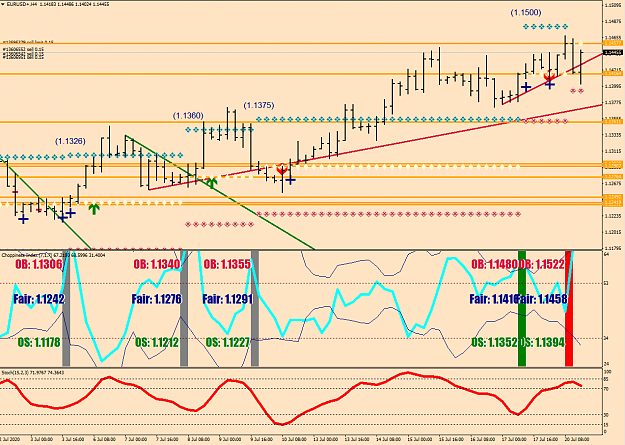Image resolution: width=625 pixels, height=445 pixels.
Task: Click the leftmost blue cross on the chart
Action: pyautogui.click(x=23, y=219)
